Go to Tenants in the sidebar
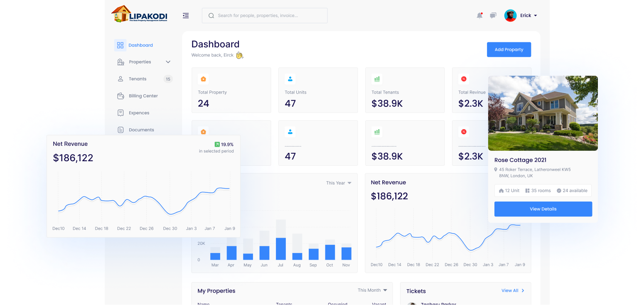Image resolution: width=644 pixels, height=305 pixels. pyautogui.click(x=138, y=79)
